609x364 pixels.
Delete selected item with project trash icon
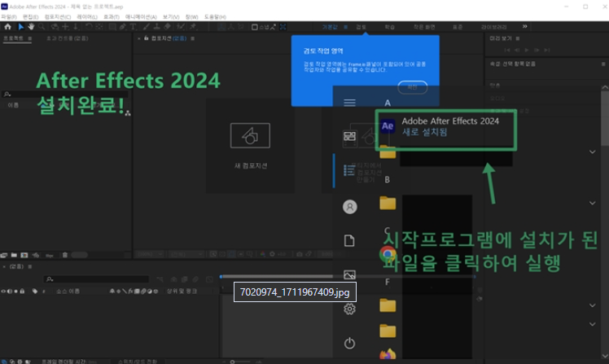point(66,254)
